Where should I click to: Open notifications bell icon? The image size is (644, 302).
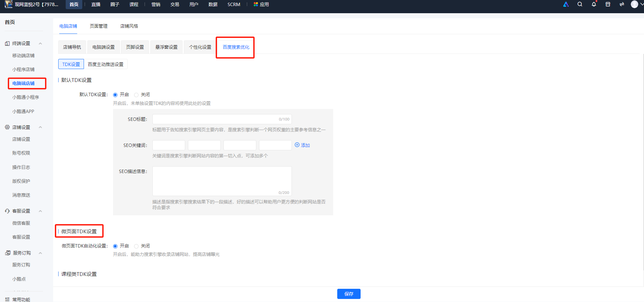[594, 4]
